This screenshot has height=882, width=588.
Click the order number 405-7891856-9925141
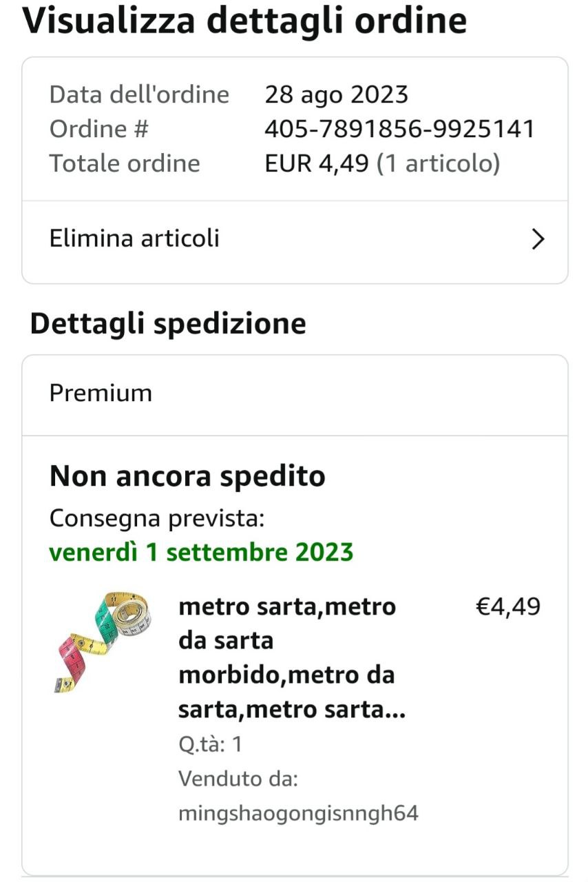coord(399,129)
